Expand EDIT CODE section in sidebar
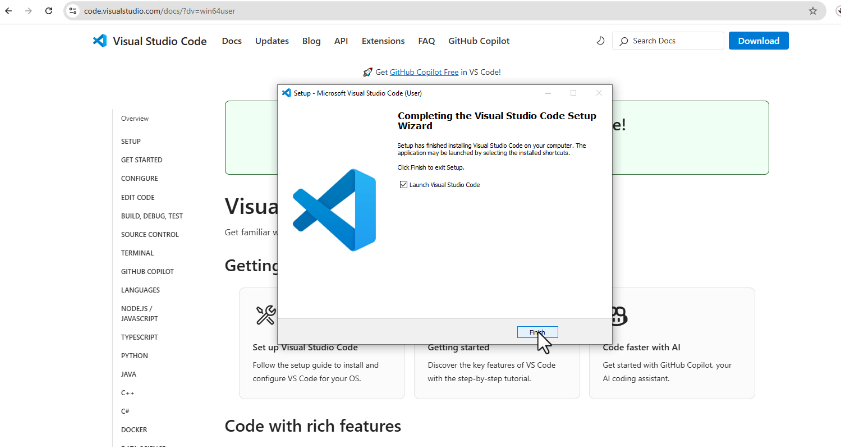 138,197
